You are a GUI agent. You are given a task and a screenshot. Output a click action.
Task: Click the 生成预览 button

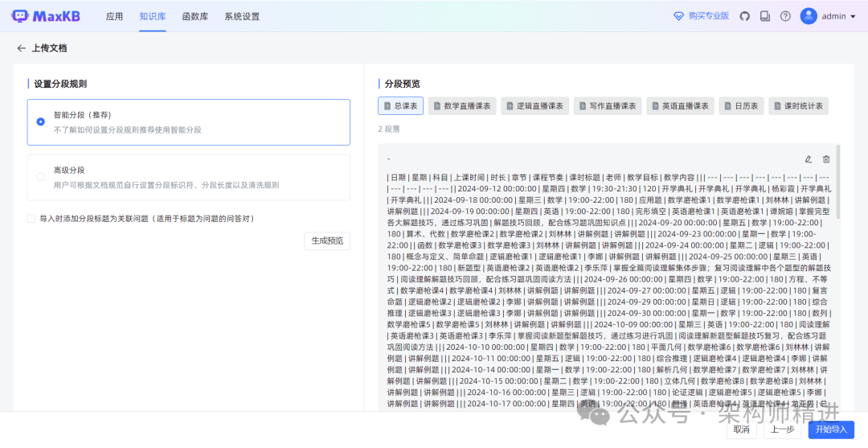(x=327, y=240)
